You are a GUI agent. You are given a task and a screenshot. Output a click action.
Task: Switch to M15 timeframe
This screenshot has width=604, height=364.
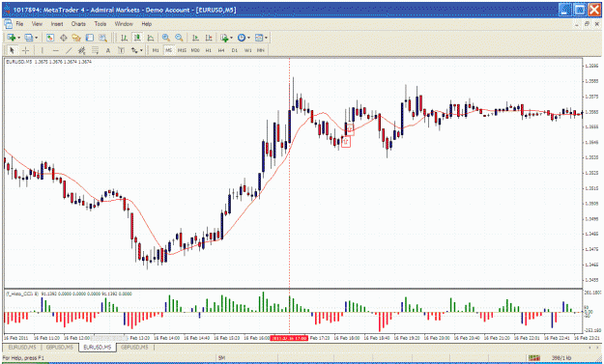point(182,50)
